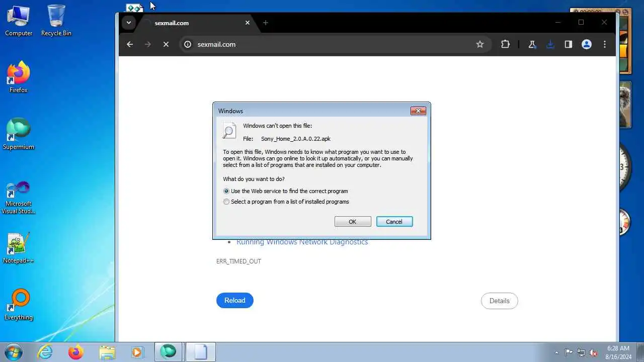Open Computer desktop icon
The image size is (644, 362).
coord(19,21)
